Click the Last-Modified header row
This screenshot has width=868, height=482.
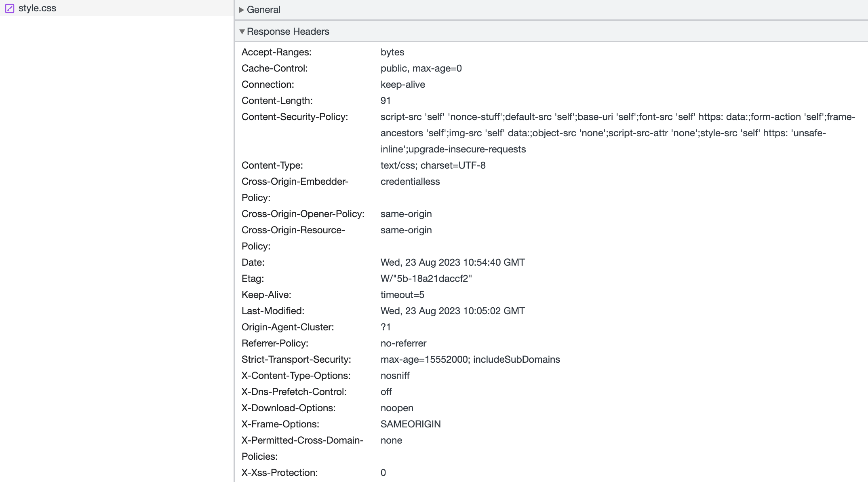click(x=274, y=311)
